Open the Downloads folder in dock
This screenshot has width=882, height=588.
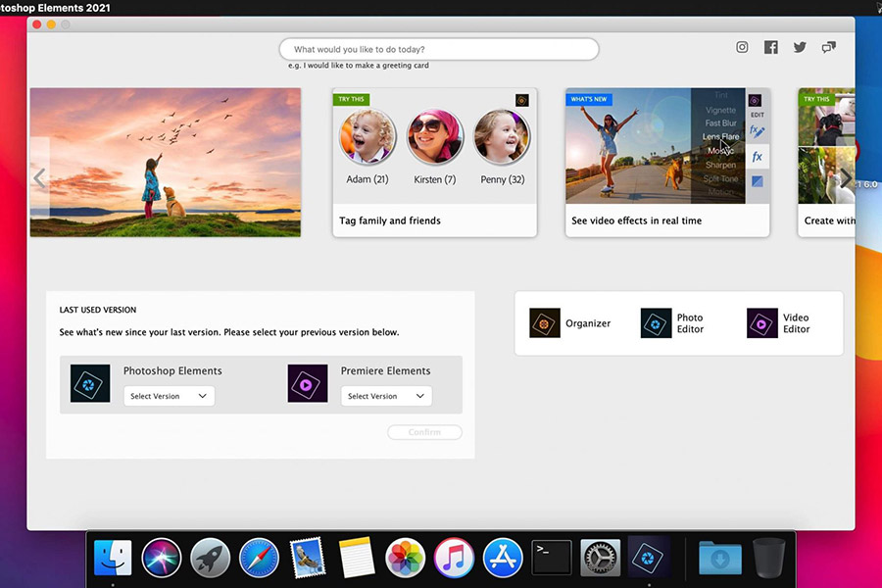720,558
